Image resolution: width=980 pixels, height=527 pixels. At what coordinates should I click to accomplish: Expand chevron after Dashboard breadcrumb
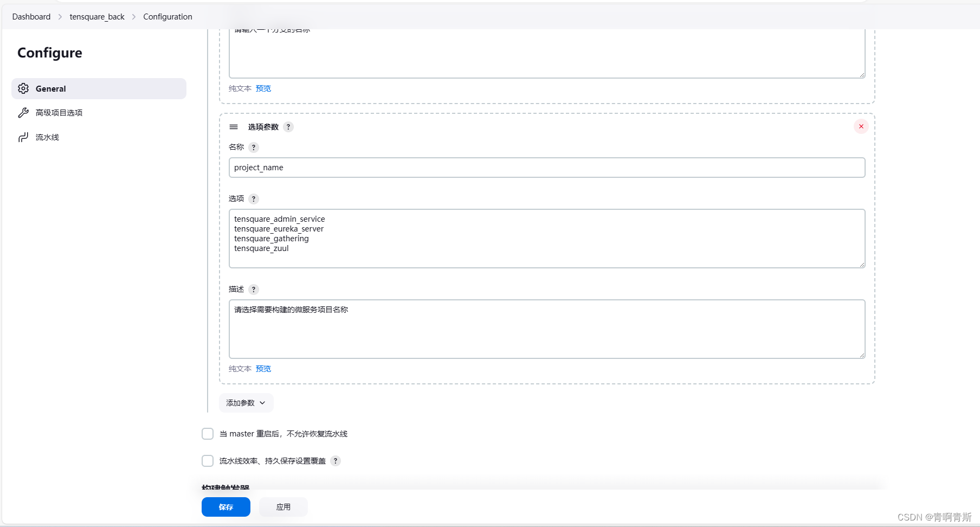pyautogui.click(x=60, y=17)
